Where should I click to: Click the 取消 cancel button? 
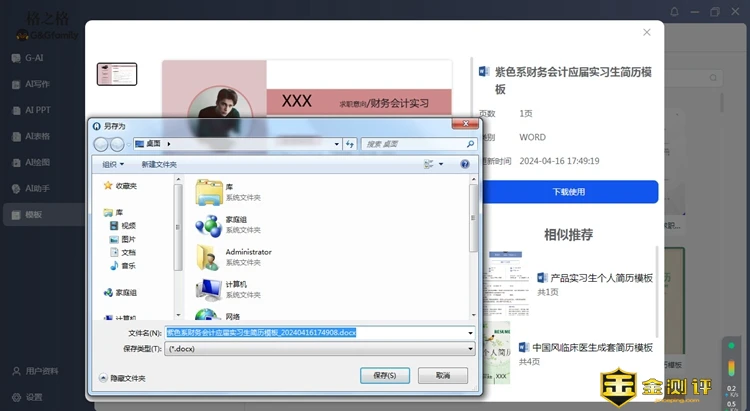click(442, 376)
